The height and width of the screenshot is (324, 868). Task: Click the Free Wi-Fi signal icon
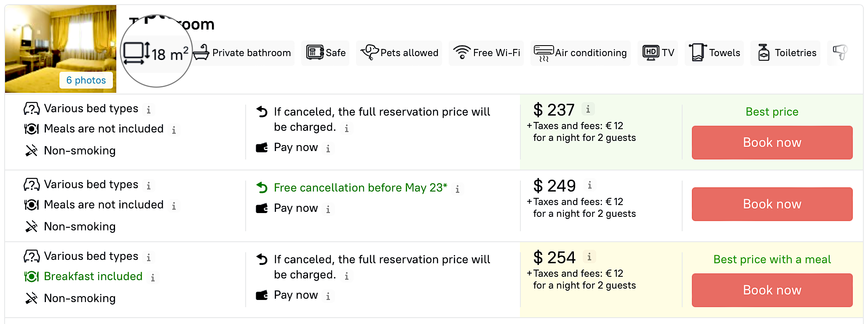click(462, 53)
